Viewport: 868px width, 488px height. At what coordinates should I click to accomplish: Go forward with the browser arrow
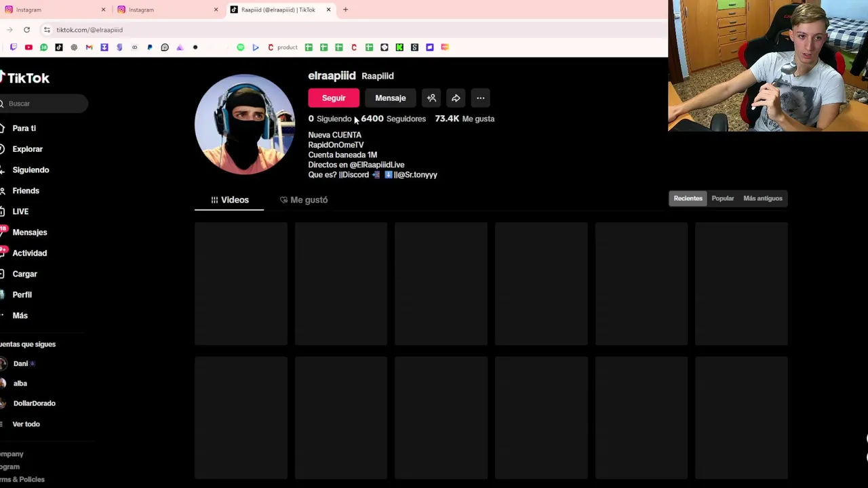9,30
